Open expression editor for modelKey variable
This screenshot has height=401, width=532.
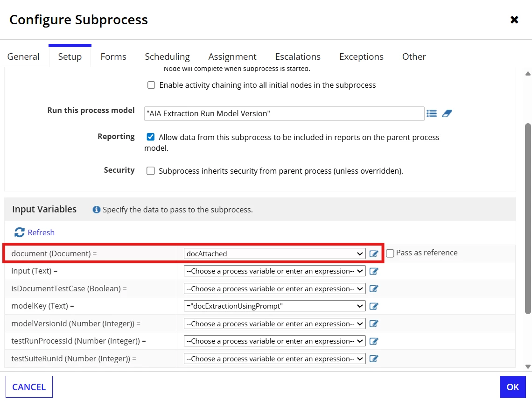point(373,306)
